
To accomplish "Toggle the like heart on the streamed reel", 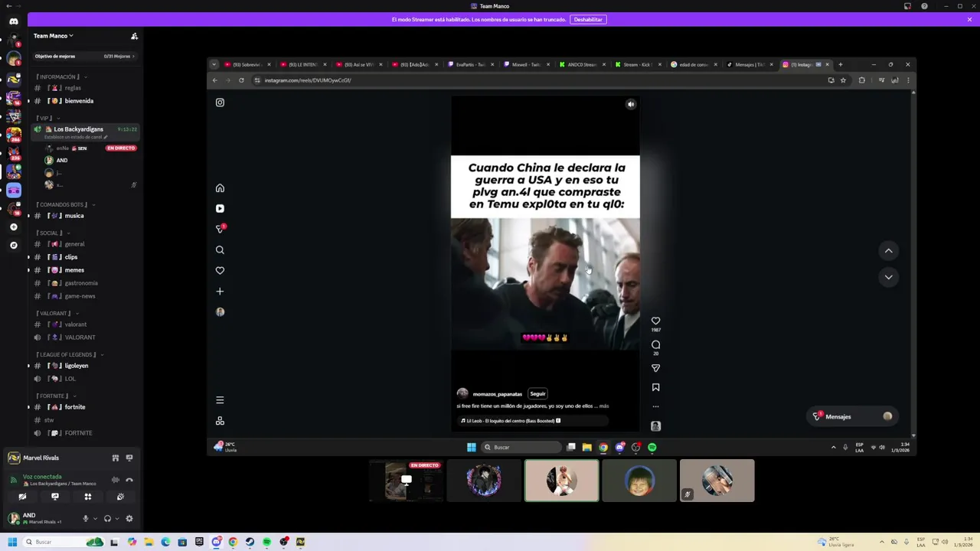I will 655,321.
